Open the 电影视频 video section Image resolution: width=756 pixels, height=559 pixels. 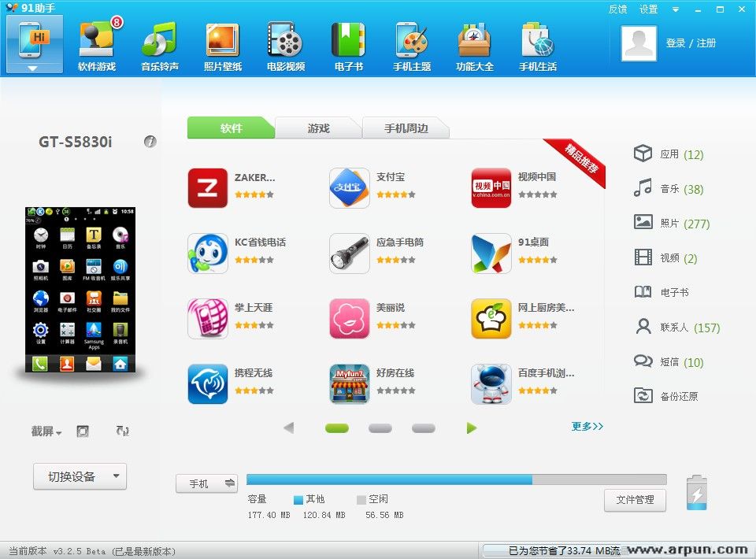286,46
